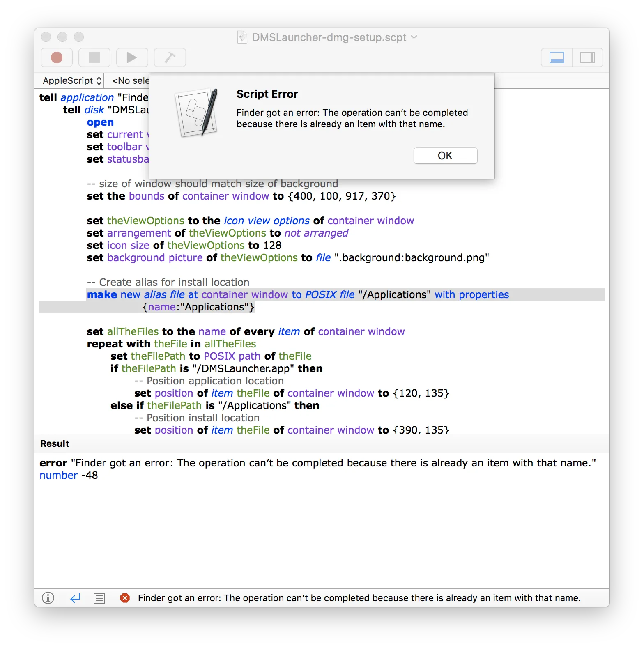Click the '-- Position application location' comment
The height and width of the screenshot is (648, 644).
point(209,381)
